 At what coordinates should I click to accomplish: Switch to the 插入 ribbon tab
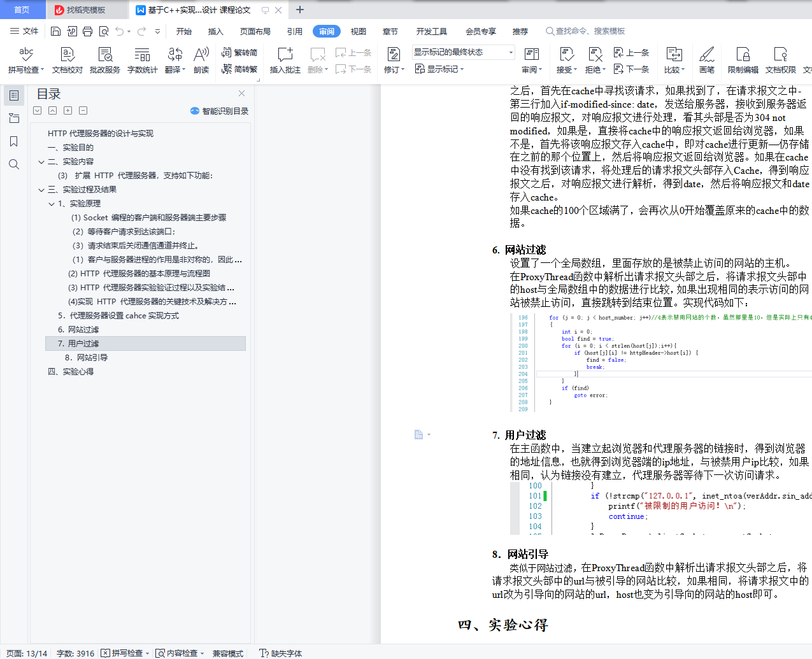point(216,31)
